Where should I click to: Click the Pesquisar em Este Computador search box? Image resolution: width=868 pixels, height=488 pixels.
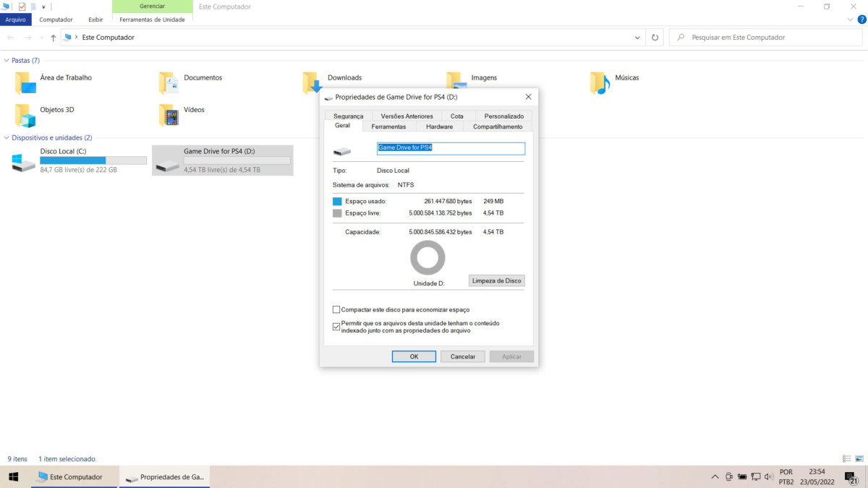click(x=766, y=37)
